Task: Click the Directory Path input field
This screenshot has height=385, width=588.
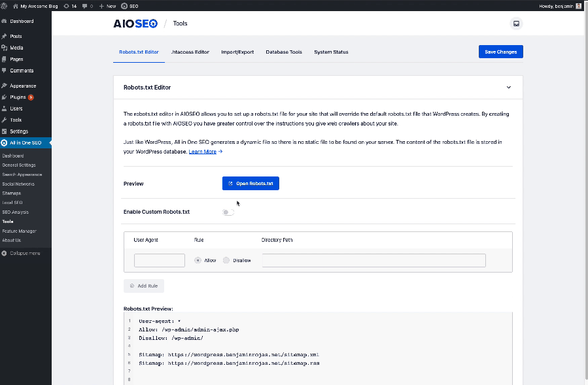Action: pos(374,261)
